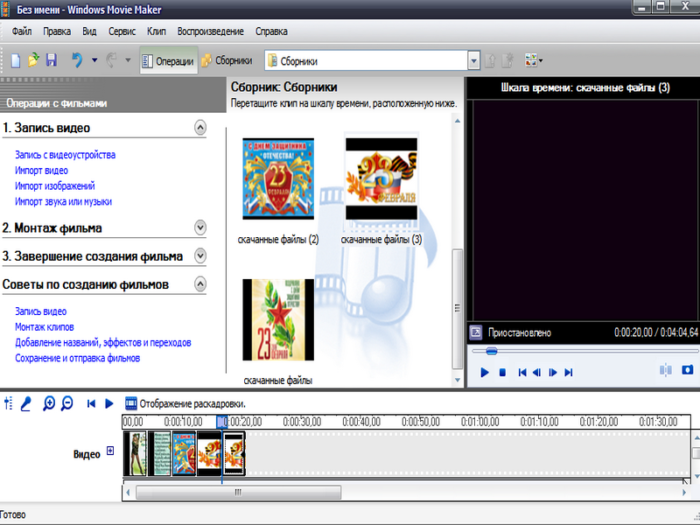The image size is (700, 525).
Task: Open the Воспроизведение menu
Action: point(210,31)
